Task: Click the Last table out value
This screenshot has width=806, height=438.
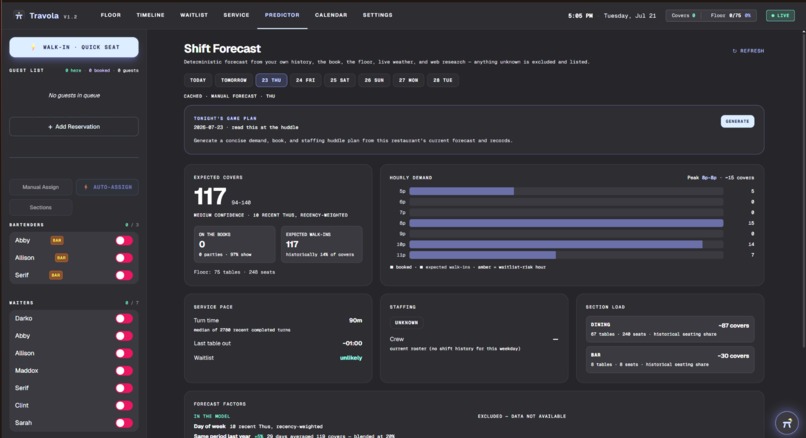Action: pyautogui.click(x=352, y=343)
